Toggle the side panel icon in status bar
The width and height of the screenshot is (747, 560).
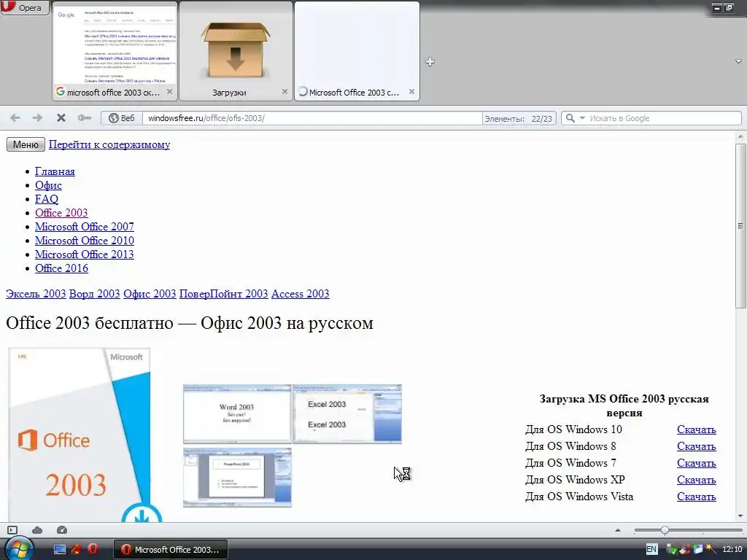[x=12, y=529]
